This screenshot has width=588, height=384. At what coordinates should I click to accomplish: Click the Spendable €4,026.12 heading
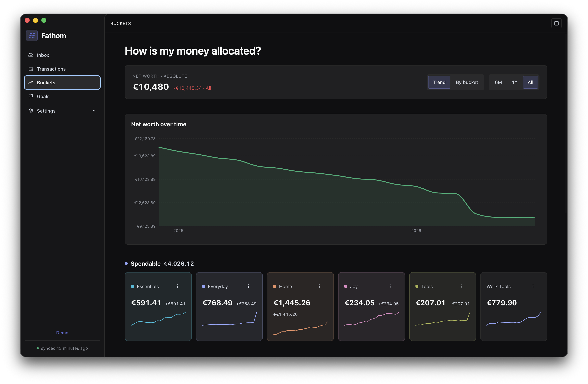[x=162, y=263]
